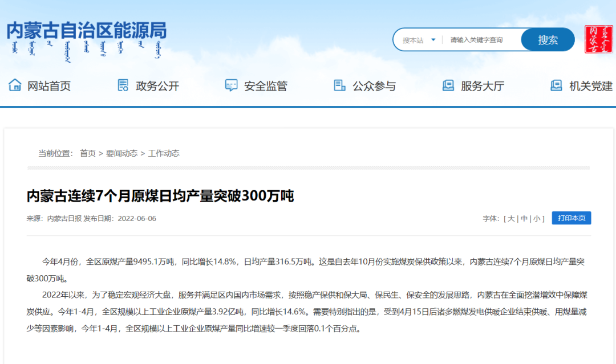Click the 打印本页 print button
This screenshot has height=364, width=616.
click(571, 218)
